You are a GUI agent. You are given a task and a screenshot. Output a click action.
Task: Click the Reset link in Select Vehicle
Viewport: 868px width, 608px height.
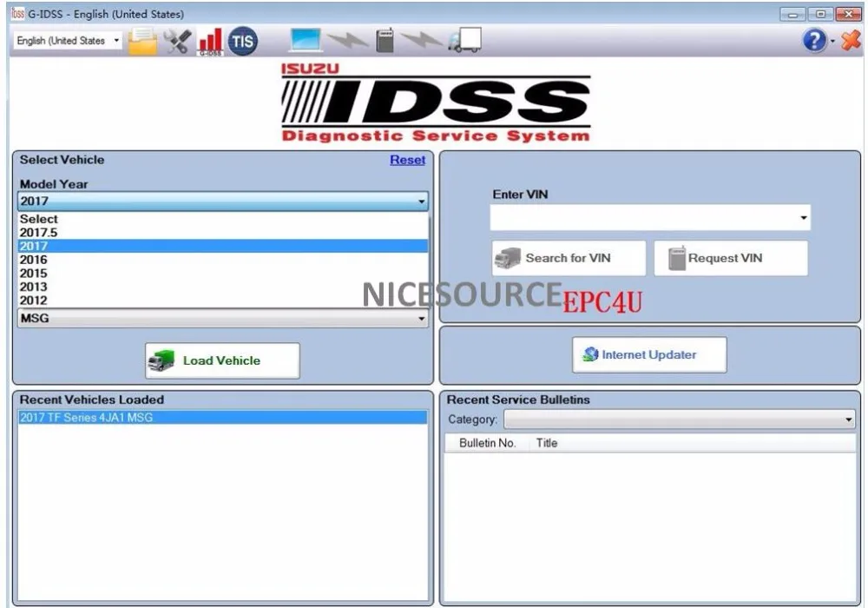pyautogui.click(x=407, y=160)
